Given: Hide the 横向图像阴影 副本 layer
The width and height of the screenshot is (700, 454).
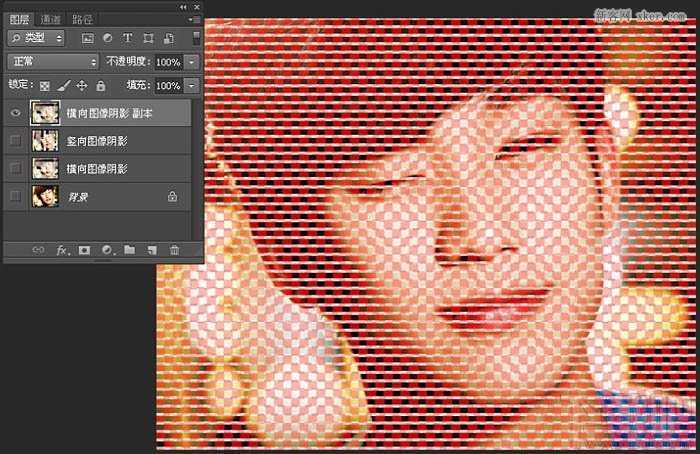Looking at the screenshot, I should point(16,113).
